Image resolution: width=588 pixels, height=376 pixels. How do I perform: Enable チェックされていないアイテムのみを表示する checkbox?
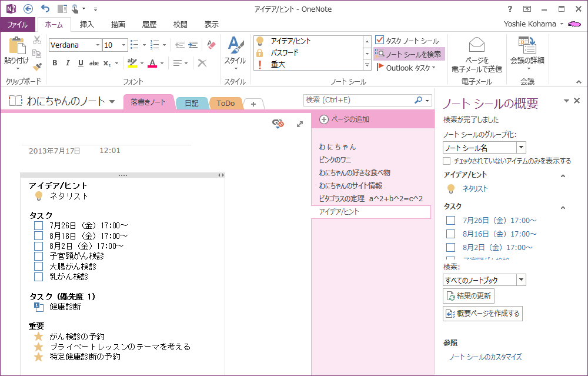pyautogui.click(x=447, y=161)
